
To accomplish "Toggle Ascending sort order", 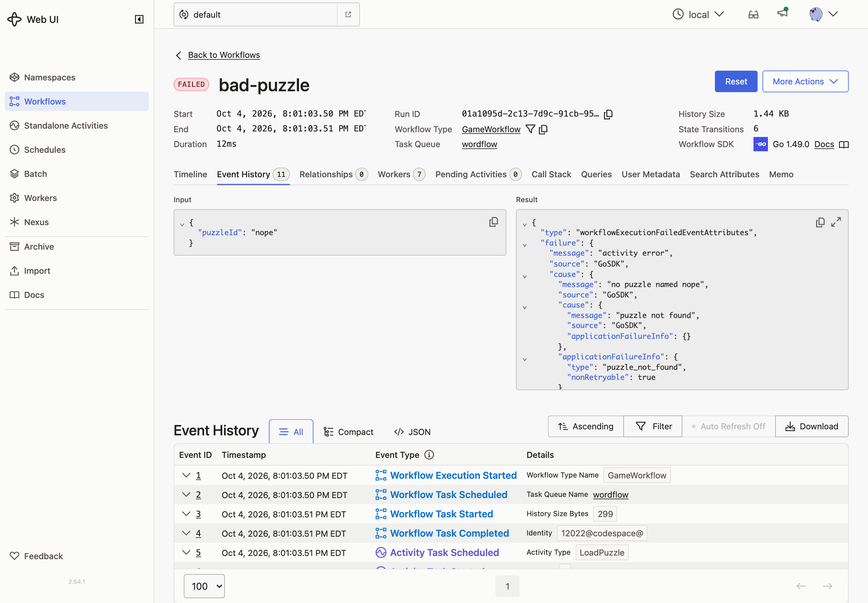I will (586, 426).
